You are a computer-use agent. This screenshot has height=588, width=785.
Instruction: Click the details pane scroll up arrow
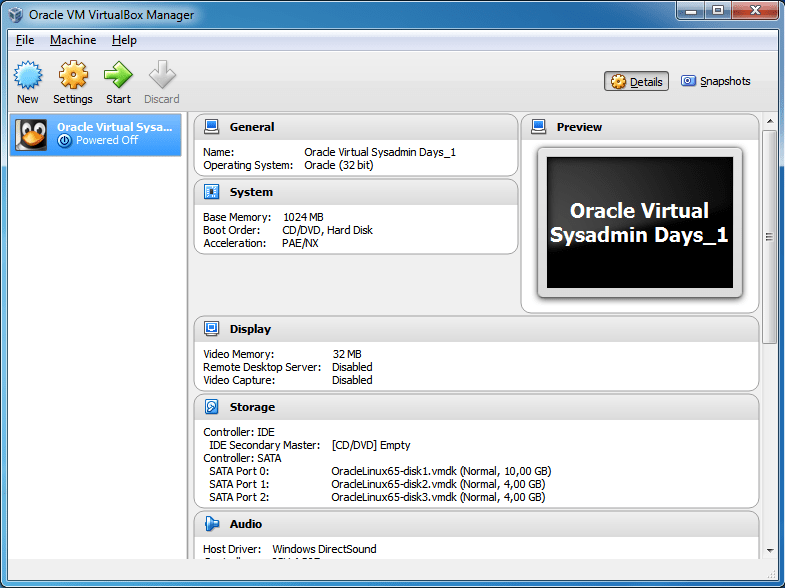[x=770, y=121]
